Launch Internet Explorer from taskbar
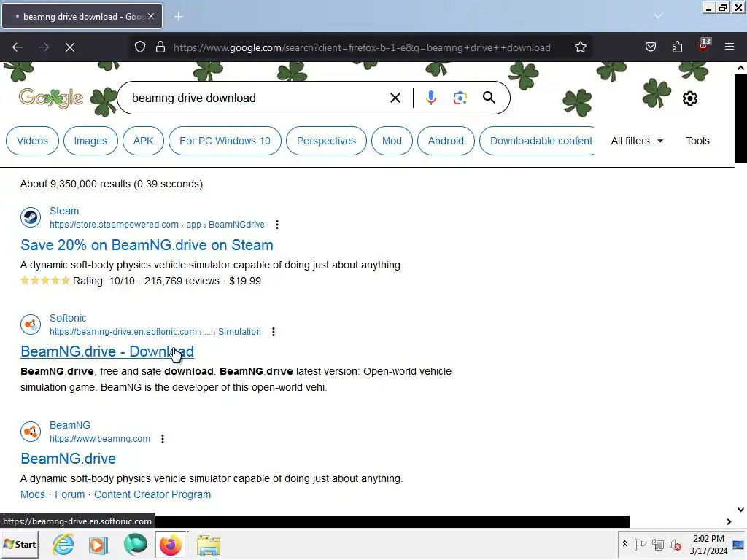The image size is (747, 560). (x=63, y=544)
